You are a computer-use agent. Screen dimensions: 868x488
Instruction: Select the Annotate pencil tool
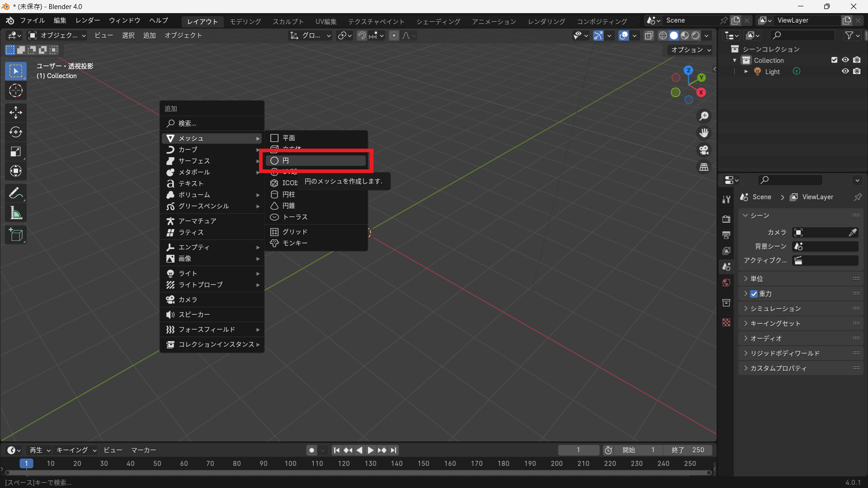tap(16, 193)
